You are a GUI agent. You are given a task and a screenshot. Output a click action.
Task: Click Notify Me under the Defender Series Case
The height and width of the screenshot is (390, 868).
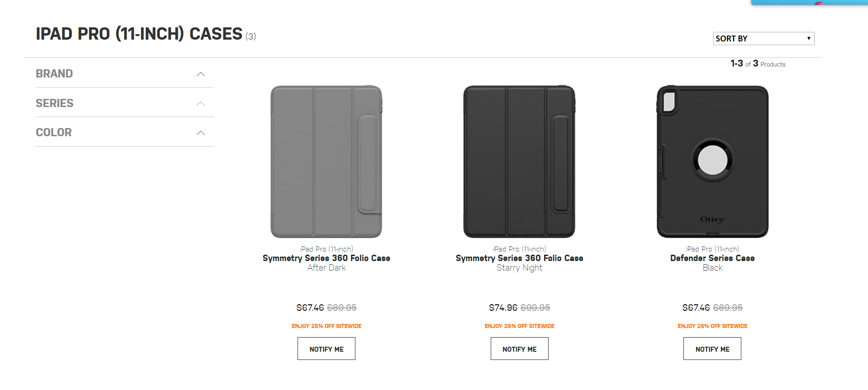click(712, 349)
